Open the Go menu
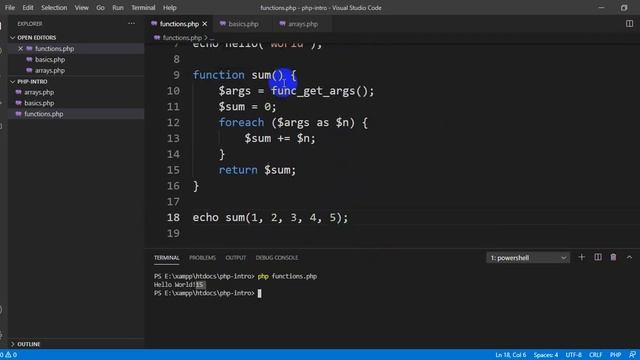This screenshot has height=360, width=640. click(100, 8)
